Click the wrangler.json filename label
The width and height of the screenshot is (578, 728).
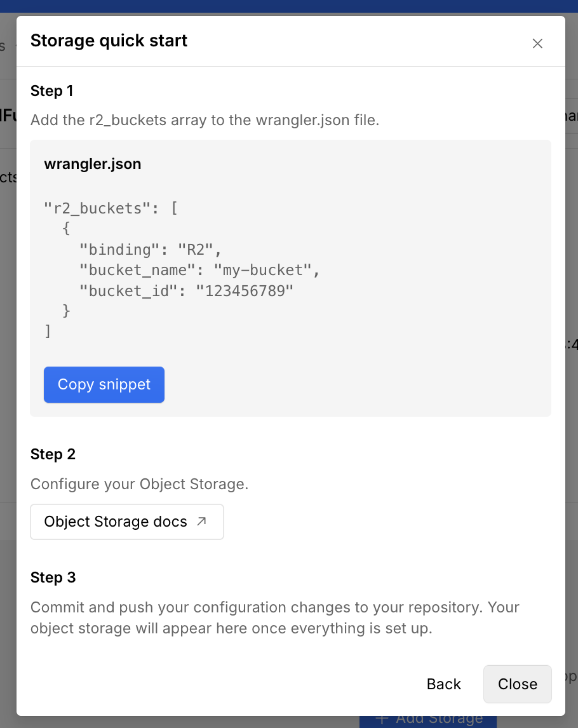click(92, 164)
